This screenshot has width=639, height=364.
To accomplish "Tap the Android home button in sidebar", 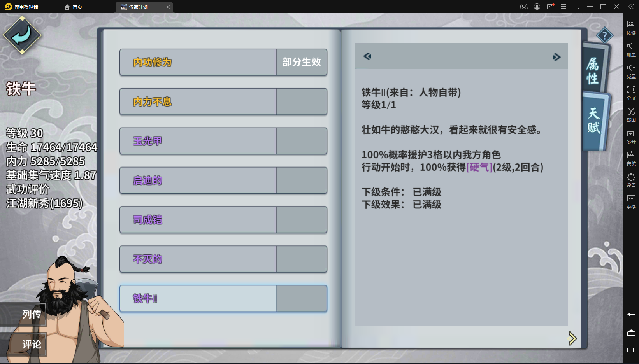I will tap(631, 332).
